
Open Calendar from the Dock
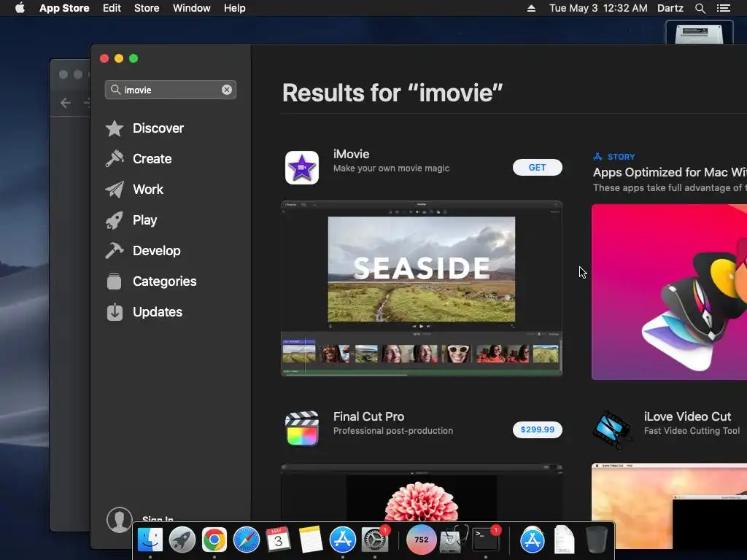pyautogui.click(x=278, y=540)
